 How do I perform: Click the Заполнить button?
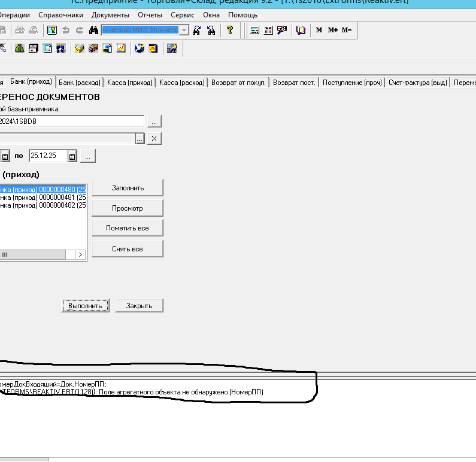point(128,188)
